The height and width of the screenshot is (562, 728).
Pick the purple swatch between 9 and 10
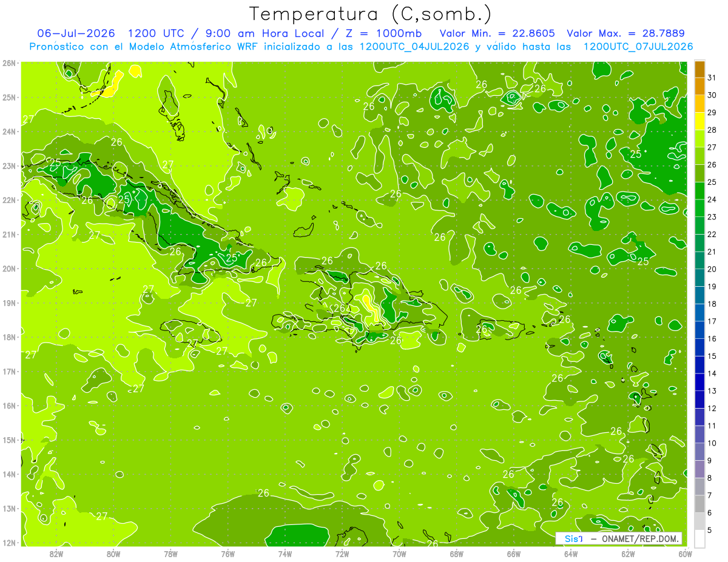[699, 452]
